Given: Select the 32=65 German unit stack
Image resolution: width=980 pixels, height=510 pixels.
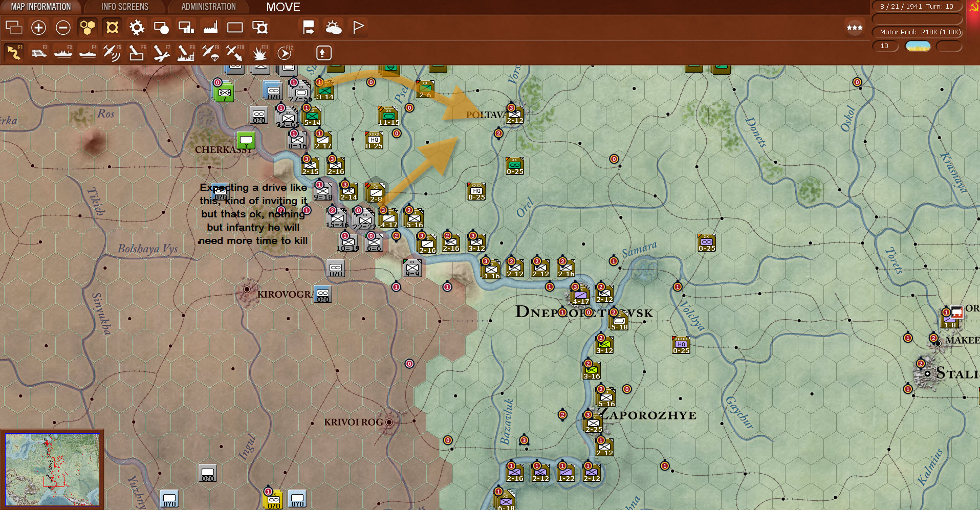Looking at the screenshot, I should tap(288, 117).
